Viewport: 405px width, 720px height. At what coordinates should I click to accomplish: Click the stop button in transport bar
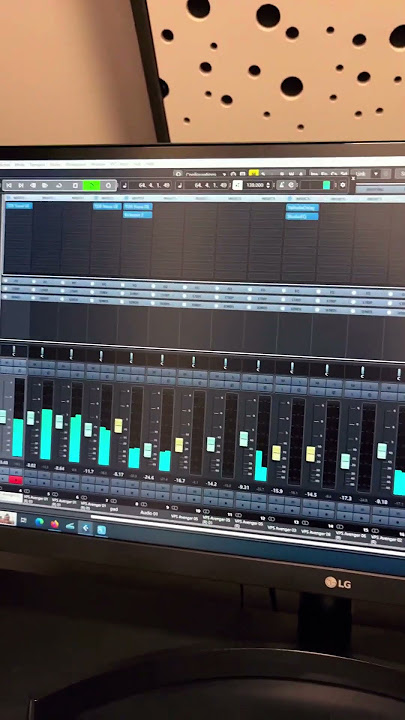click(x=75, y=185)
